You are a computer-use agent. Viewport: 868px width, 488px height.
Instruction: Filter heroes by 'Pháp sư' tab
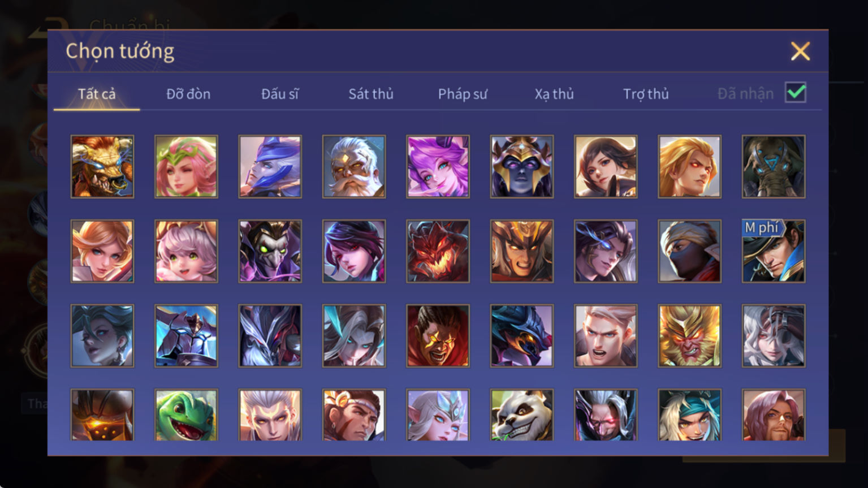pos(463,94)
